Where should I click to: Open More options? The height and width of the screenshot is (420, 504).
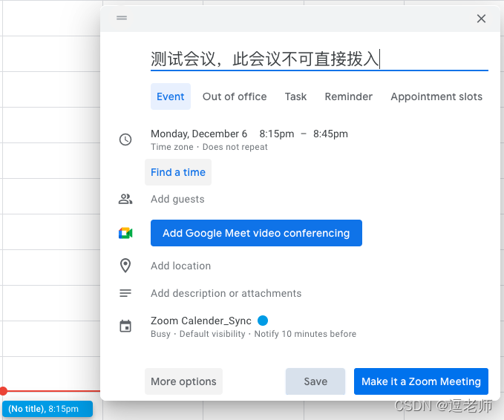(183, 381)
